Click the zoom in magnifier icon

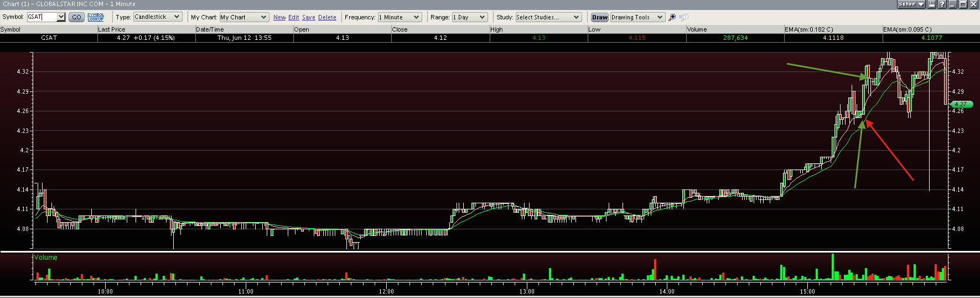[672, 17]
